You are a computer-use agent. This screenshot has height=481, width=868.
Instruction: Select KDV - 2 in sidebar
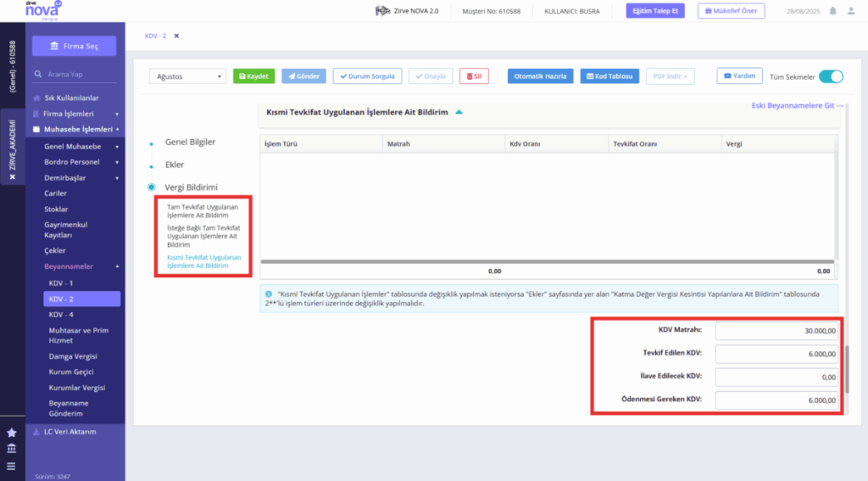pyautogui.click(x=82, y=299)
